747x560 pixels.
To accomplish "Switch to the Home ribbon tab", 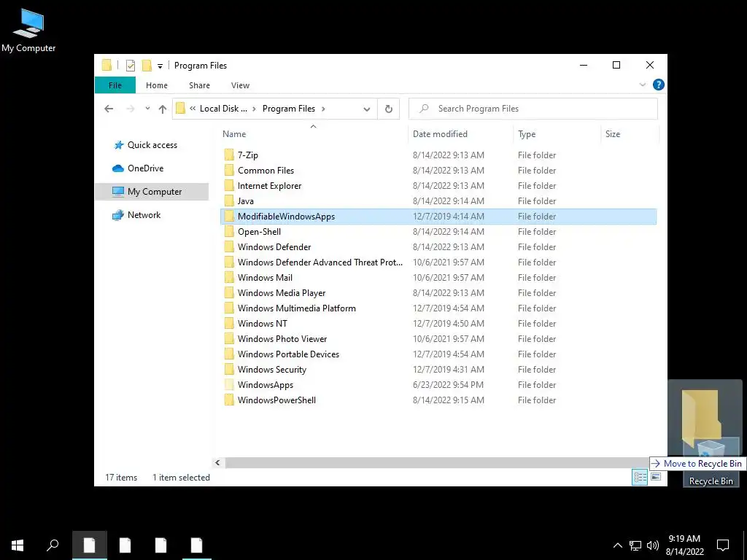I will pos(157,85).
